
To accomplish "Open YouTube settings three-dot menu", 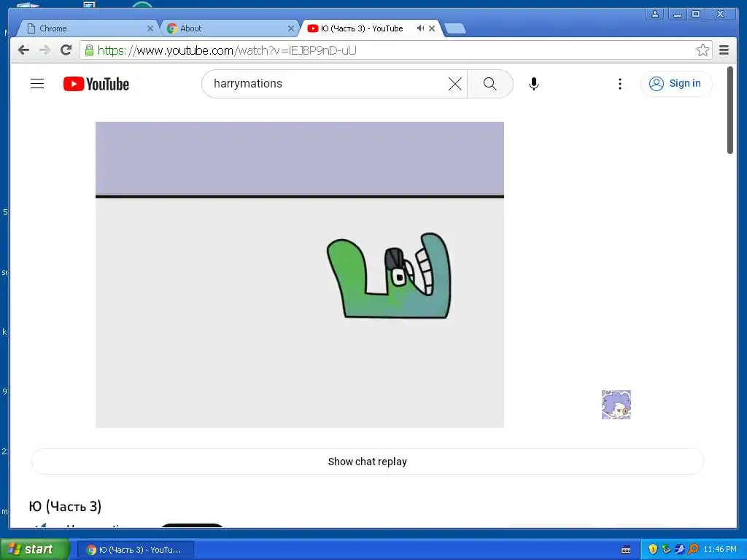I will pos(620,84).
